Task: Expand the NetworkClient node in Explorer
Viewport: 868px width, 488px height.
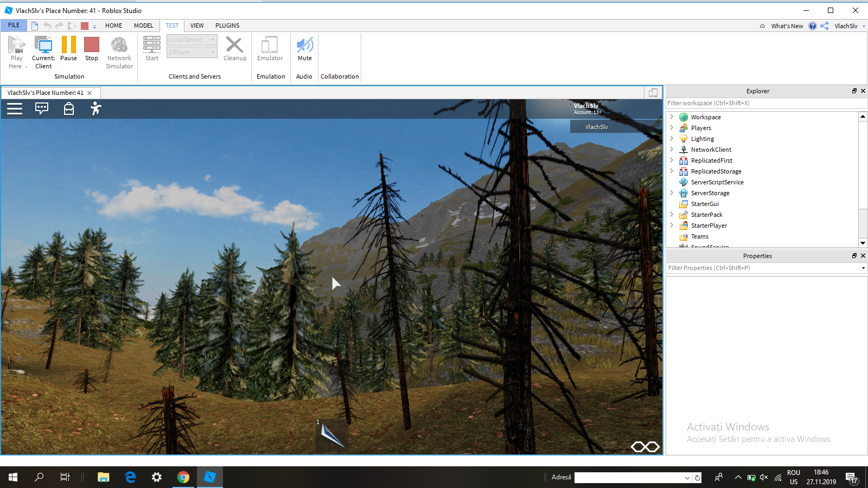Action: click(x=672, y=149)
